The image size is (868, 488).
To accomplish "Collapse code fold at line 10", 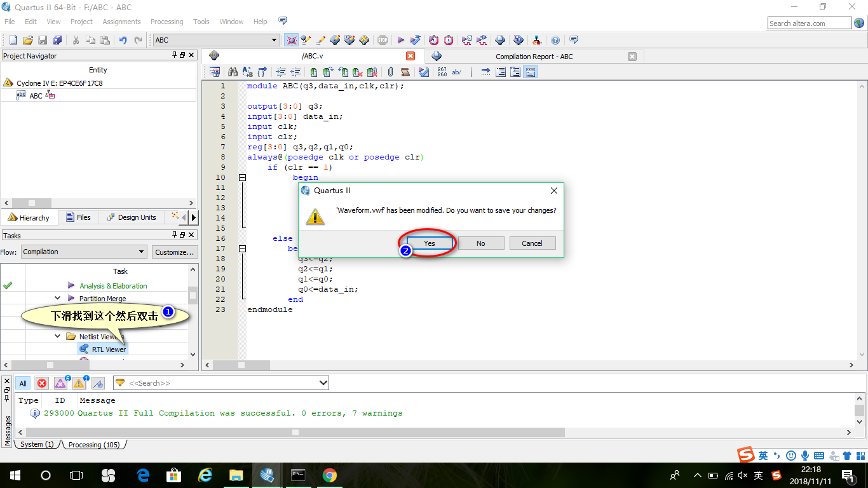I will pos(242,177).
